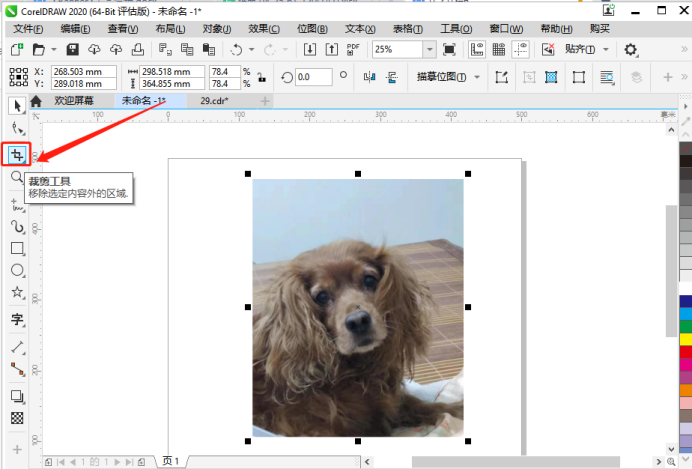Select the Pick tool arrow
The height and width of the screenshot is (469, 692).
[17, 105]
